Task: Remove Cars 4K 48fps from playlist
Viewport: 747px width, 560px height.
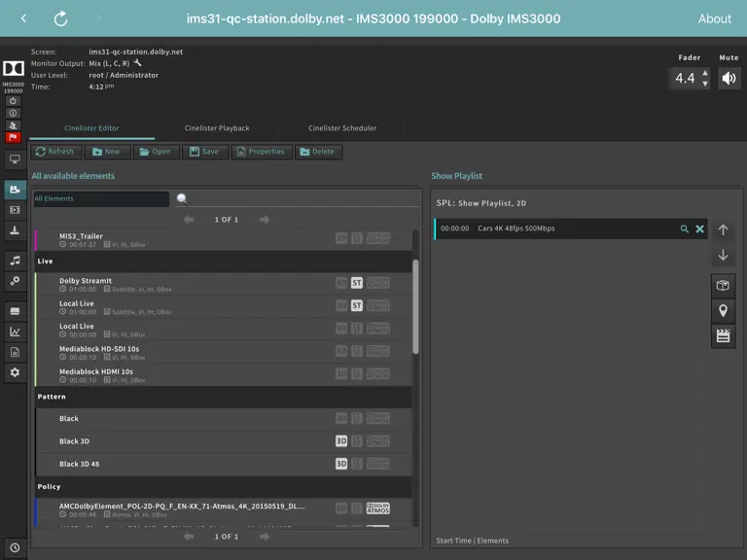Action: (x=699, y=229)
